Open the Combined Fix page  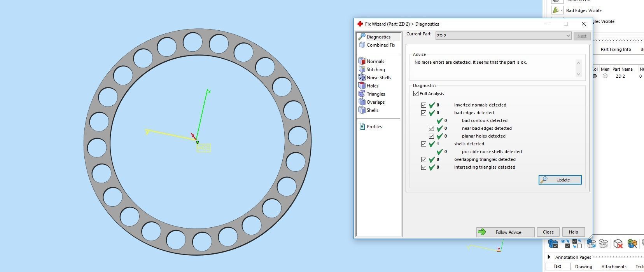coord(377,45)
